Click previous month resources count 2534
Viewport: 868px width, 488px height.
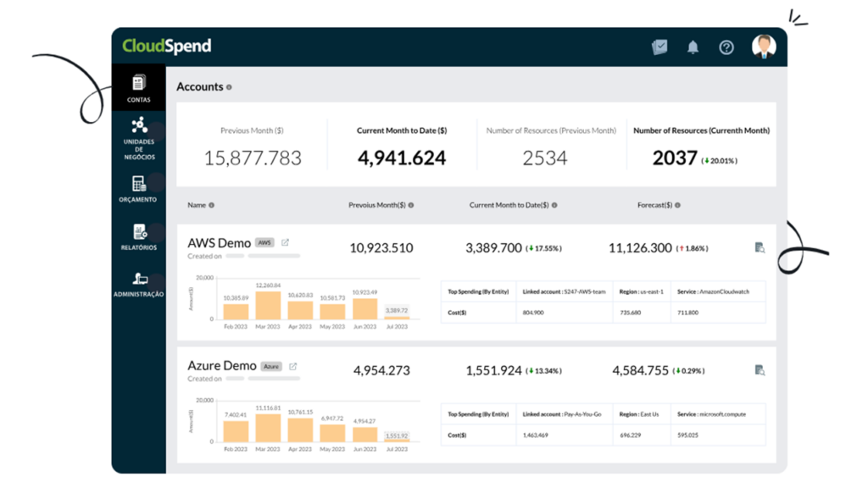coord(545,158)
